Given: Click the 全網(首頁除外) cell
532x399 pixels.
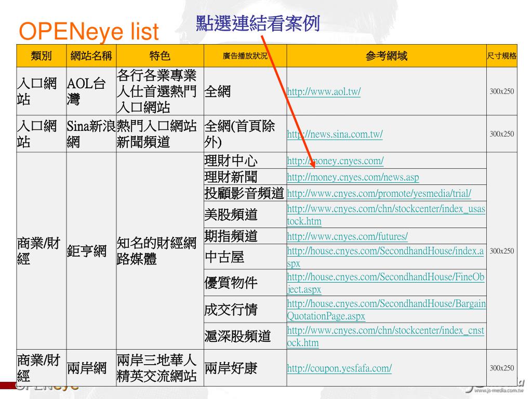Looking at the screenshot, I should coord(245,134).
